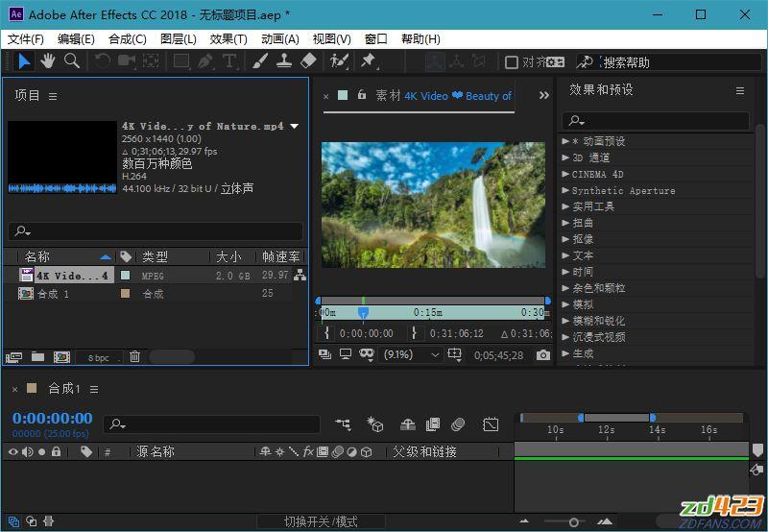Screen dimensions: 768x532
Task: Take a snapshot with camera icon
Action: point(542,354)
